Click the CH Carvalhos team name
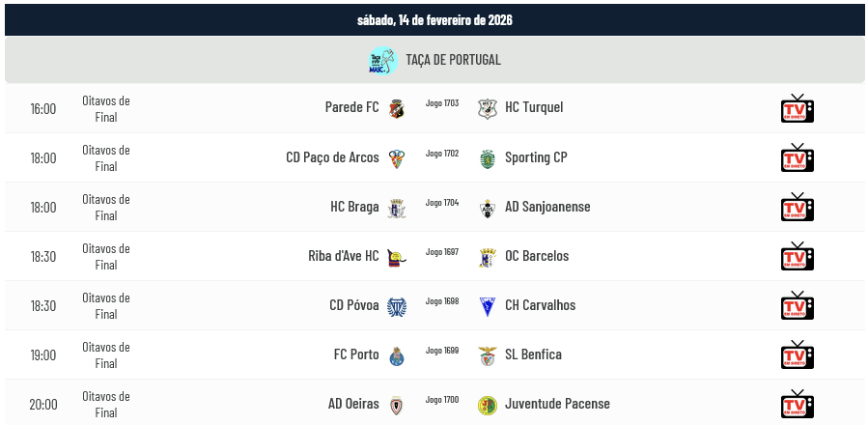Viewport: 868px width, 425px height. click(x=540, y=305)
